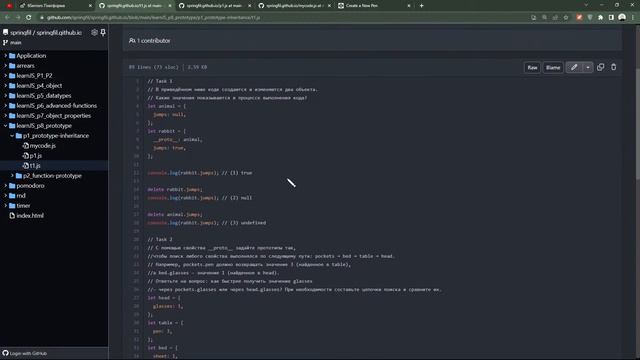Copy raw file contents icon
The width and height of the screenshot is (640, 360).
click(x=600, y=67)
